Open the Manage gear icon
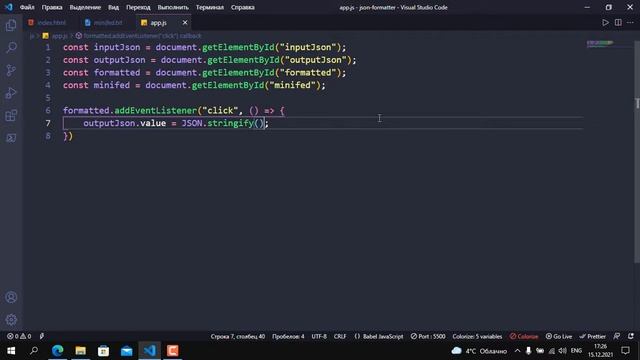Screen dimensions: 640x360 click(11, 320)
